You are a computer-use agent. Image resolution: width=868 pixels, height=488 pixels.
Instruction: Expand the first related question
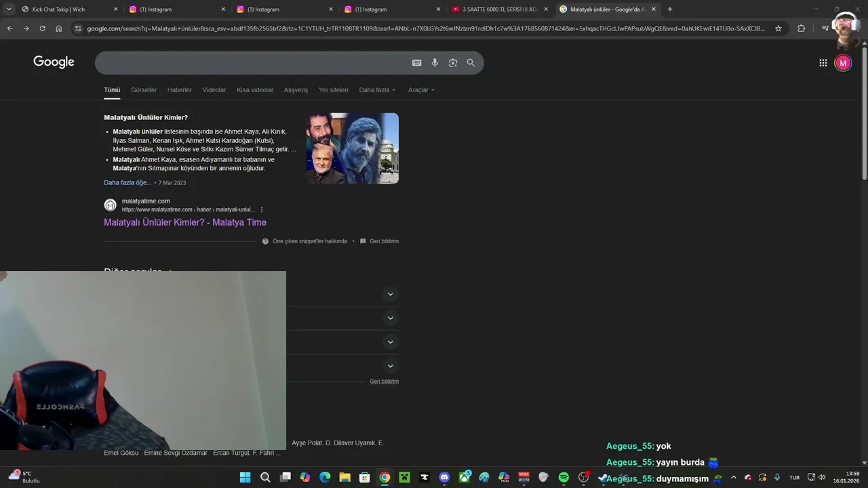pos(390,294)
